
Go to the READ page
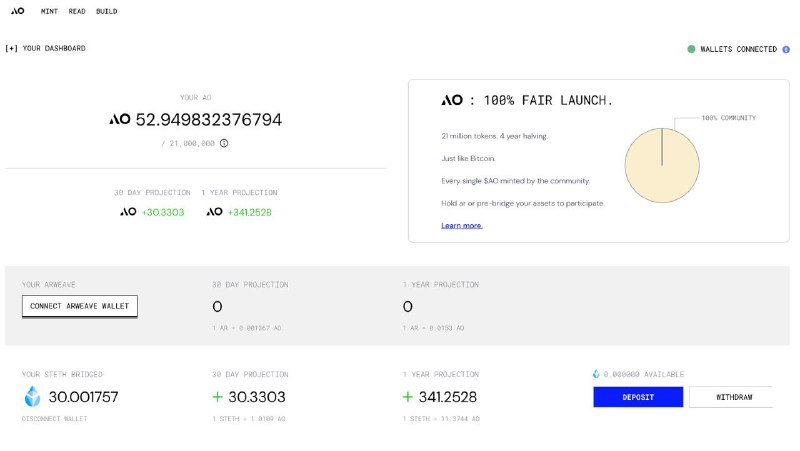point(77,11)
